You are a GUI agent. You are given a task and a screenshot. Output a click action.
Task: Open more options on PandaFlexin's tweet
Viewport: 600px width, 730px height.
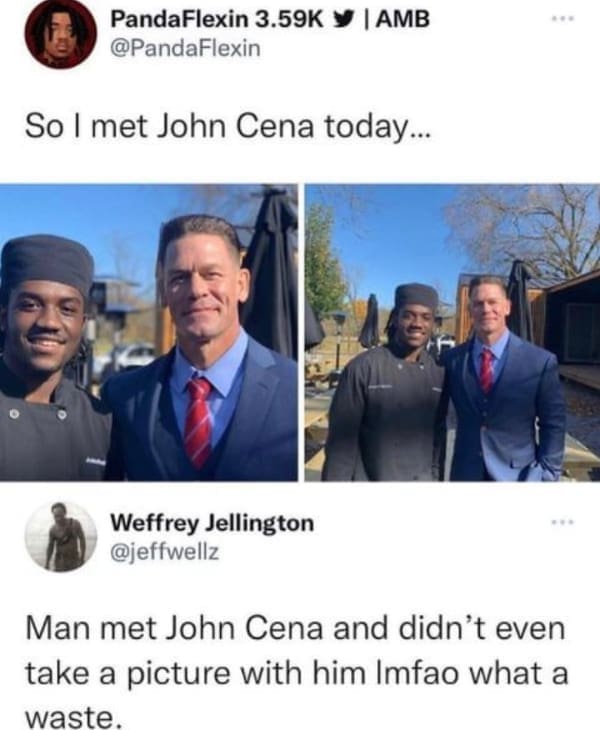[x=563, y=20]
